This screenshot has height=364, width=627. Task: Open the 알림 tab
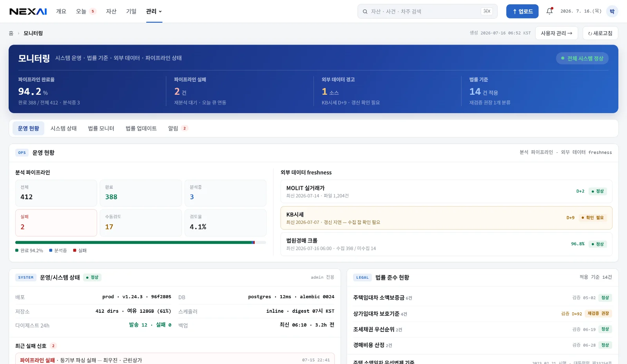pos(178,128)
